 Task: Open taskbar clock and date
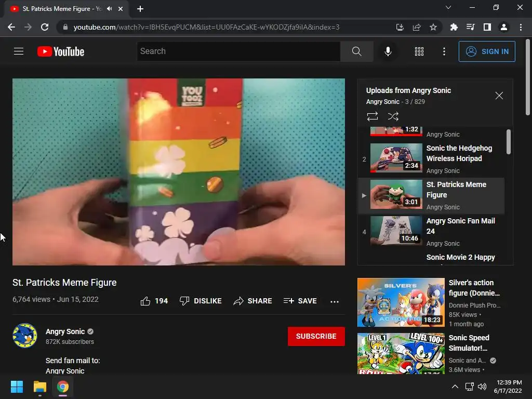tap(508, 387)
